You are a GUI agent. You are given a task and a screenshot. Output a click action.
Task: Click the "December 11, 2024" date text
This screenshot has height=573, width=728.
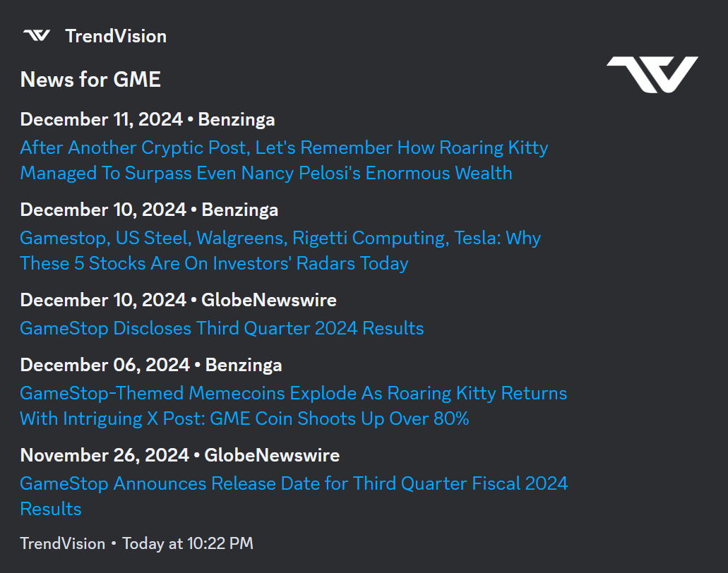pyautogui.click(x=101, y=119)
